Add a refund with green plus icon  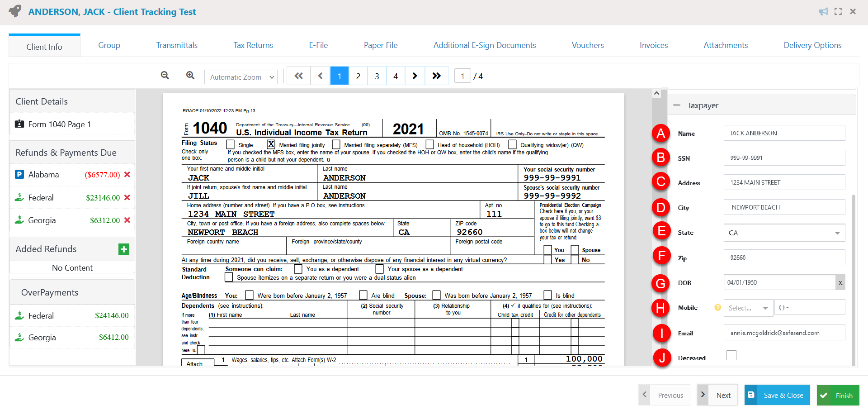(124, 249)
